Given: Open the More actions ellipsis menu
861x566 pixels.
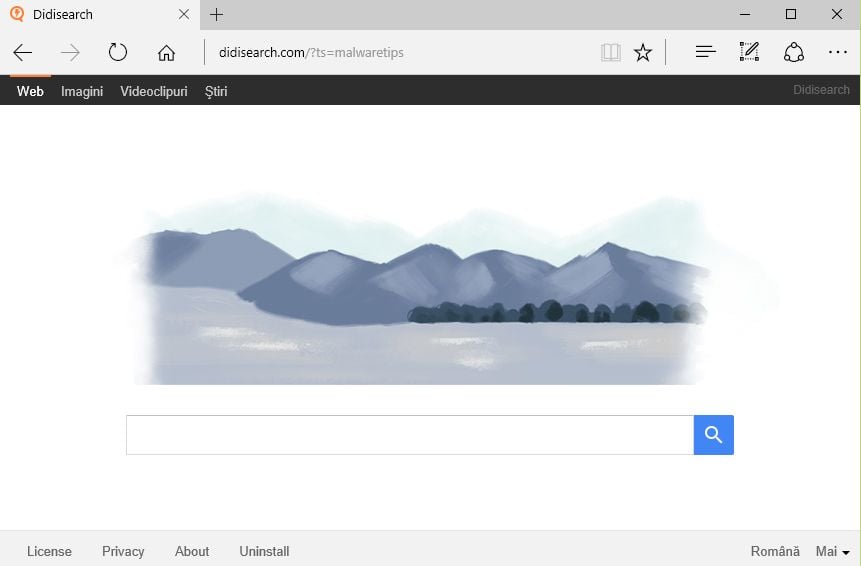Looking at the screenshot, I should coord(837,52).
